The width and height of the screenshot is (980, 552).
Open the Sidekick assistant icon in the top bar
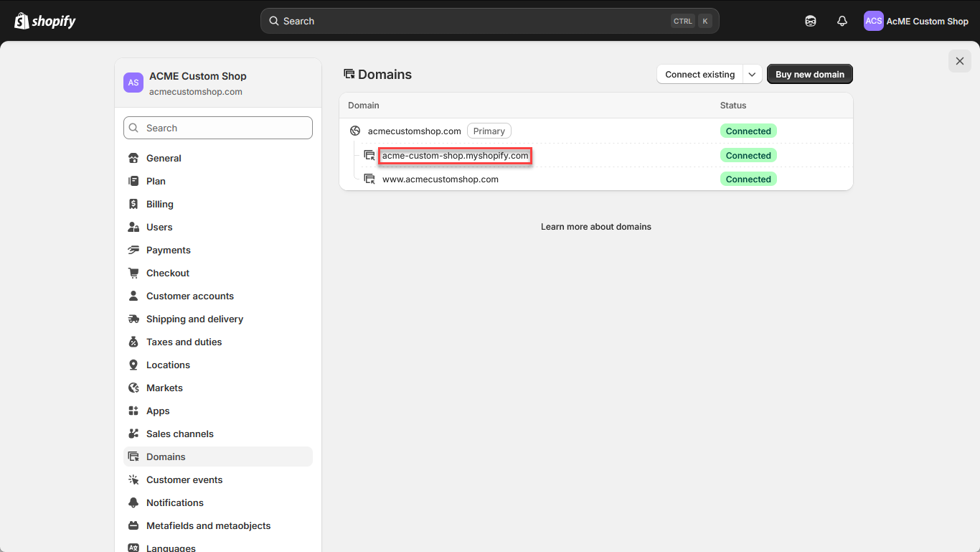811,21
